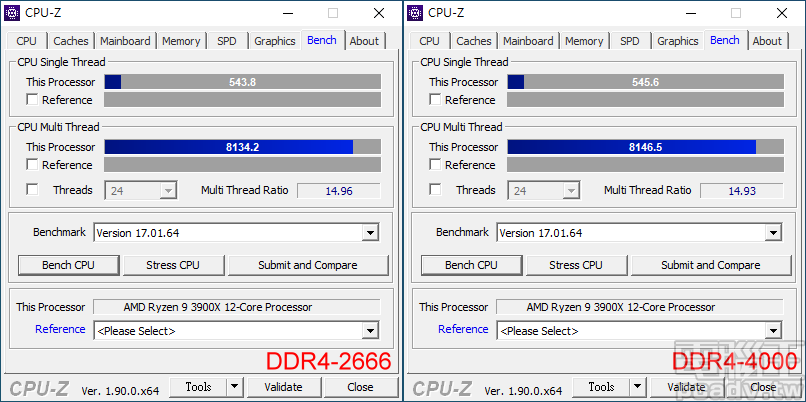806x402 pixels.
Task: Open Tools button in left window
Action: coord(198,387)
